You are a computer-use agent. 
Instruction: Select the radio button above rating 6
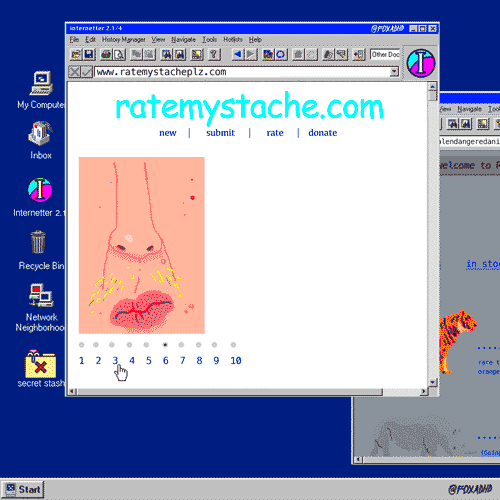(x=165, y=345)
